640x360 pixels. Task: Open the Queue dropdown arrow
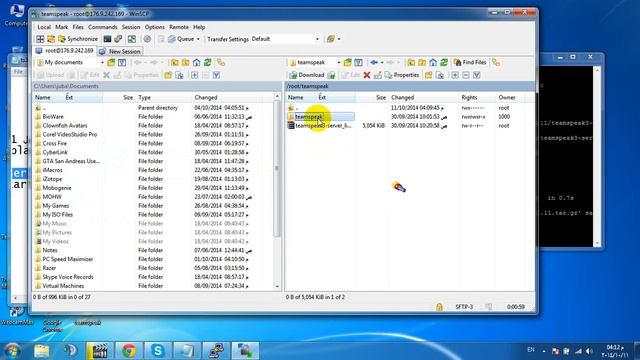tap(198, 39)
